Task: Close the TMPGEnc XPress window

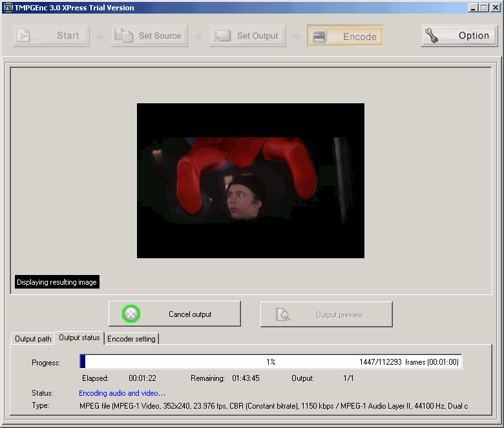Action: 495,8
